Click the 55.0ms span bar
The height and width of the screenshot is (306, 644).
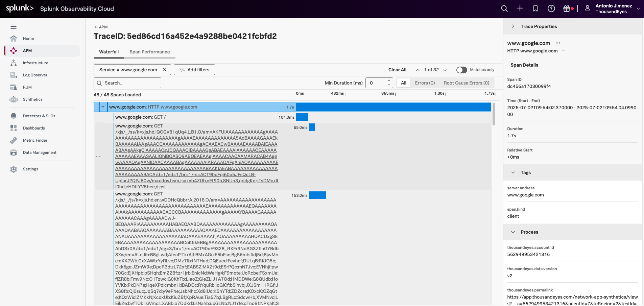312,127
